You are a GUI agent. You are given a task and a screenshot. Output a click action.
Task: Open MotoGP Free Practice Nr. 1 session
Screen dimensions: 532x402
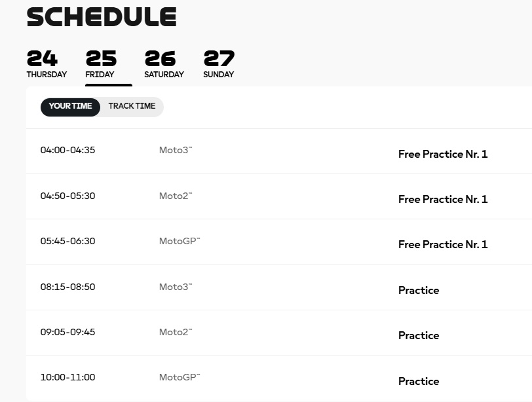click(x=442, y=244)
